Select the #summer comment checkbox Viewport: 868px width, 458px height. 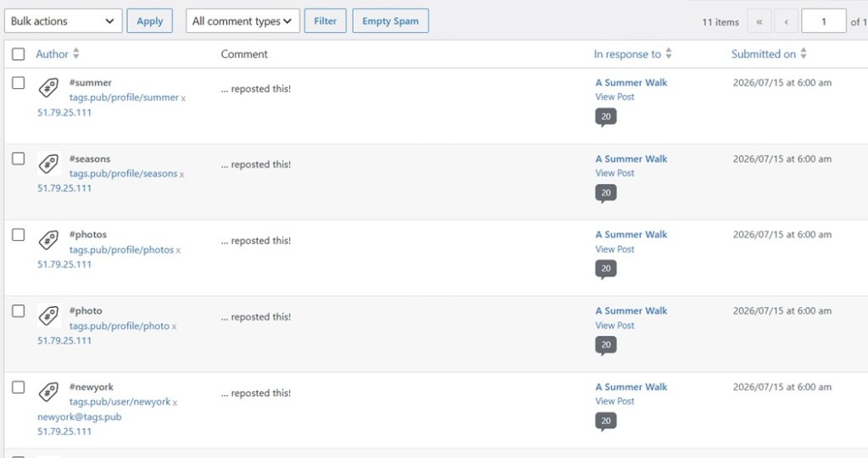(19, 82)
